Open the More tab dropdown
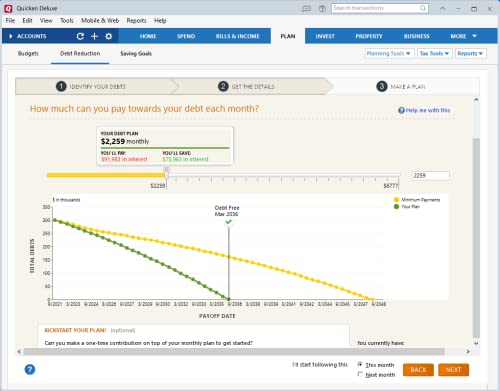Screen dimensions: 500x391 point(463,36)
